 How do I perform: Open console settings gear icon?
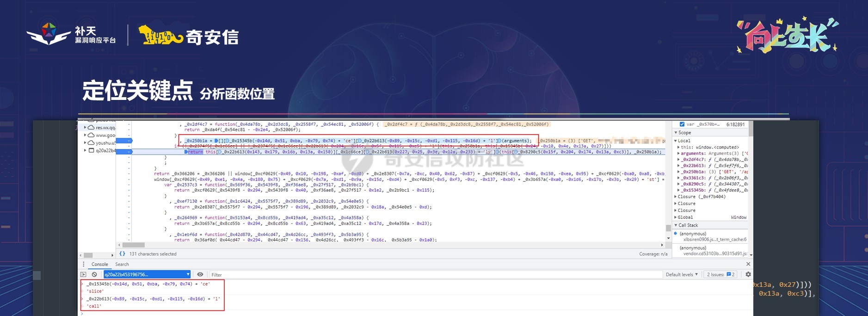point(748,274)
